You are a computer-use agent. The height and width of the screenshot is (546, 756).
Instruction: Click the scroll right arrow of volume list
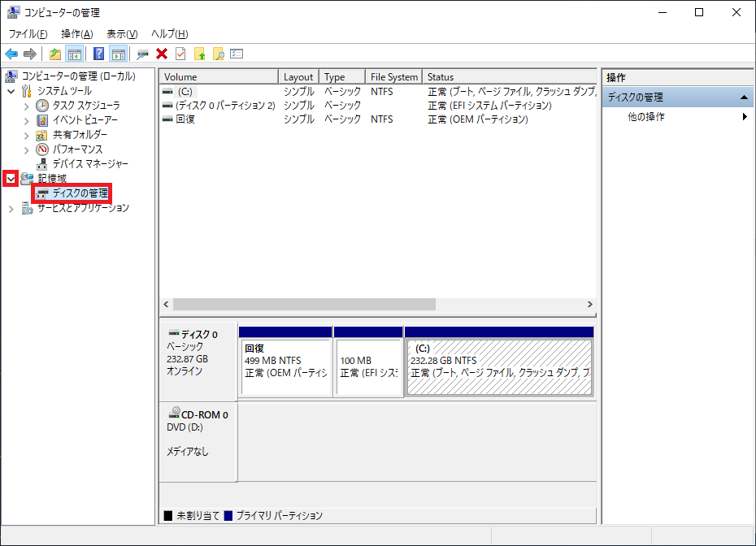pos(589,305)
